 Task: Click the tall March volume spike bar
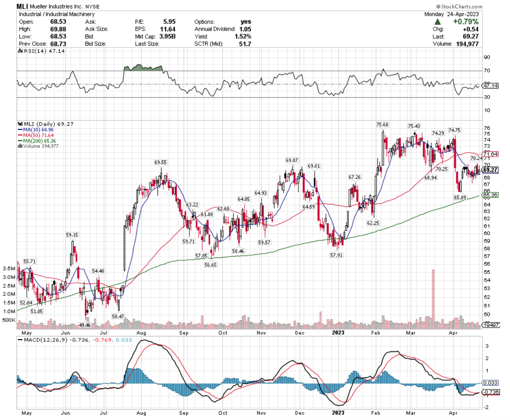pos(433,299)
